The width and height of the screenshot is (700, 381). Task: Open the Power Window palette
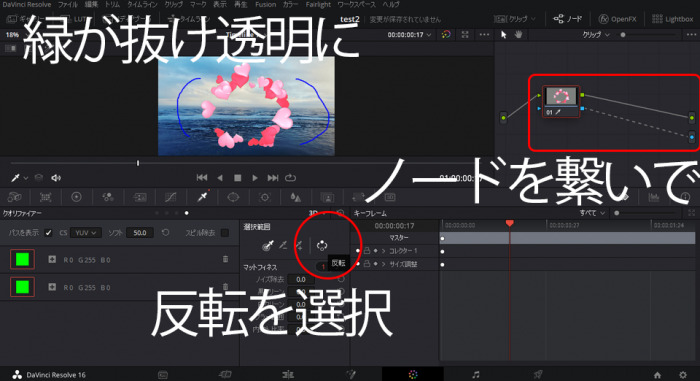(x=233, y=197)
